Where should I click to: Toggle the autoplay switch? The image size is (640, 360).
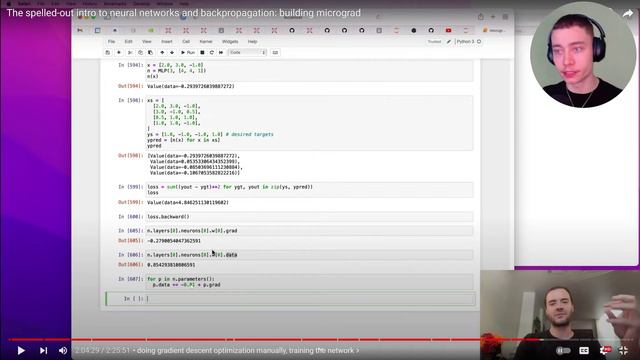(563, 350)
